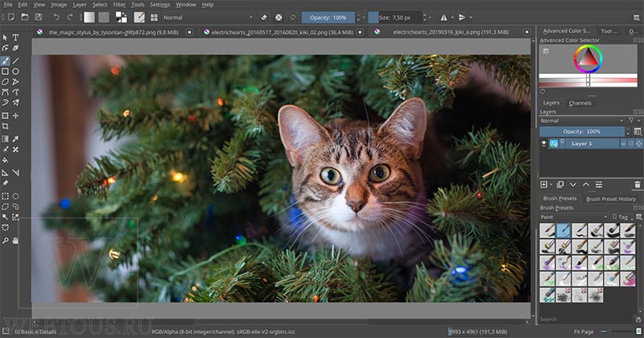The image size is (644, 338).
Task: Switch to the Channels tab
Action: click(x=580, y=103)
